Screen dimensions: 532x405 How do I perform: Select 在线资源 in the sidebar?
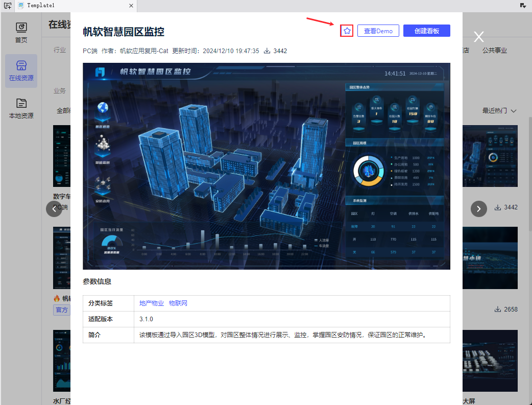coord(21,71)
